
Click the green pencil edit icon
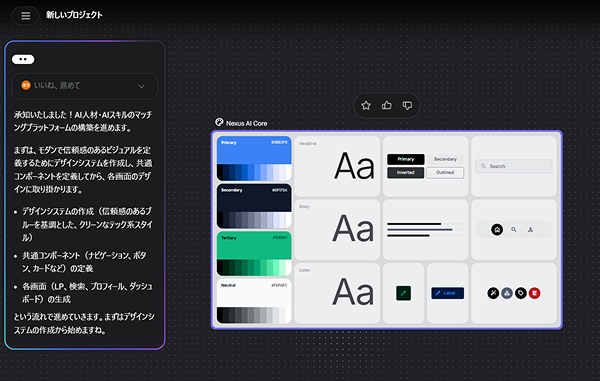pos(403,293)
